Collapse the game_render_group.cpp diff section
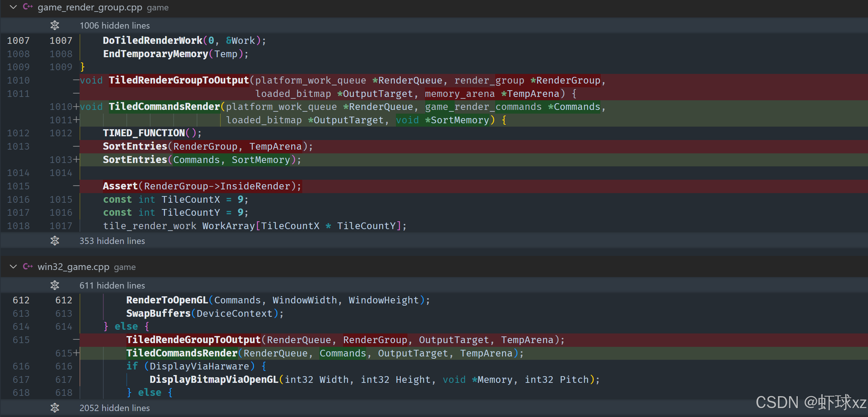Viewport: 868px width, 417px height. point(13,7)
